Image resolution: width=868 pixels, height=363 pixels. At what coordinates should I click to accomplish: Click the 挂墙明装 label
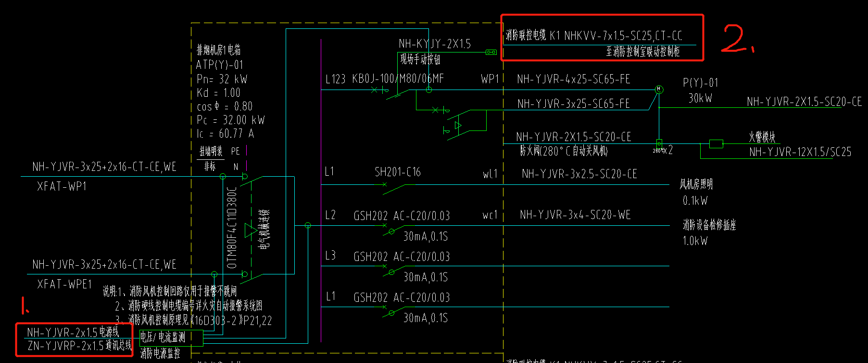(x=211, y=151)
